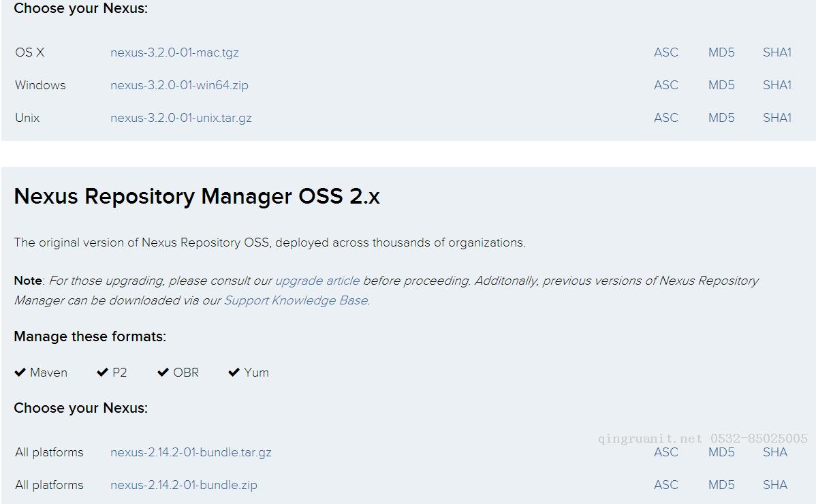
Task: Open SHA1 checksum for the Unix download
Action: coord(777,118)
